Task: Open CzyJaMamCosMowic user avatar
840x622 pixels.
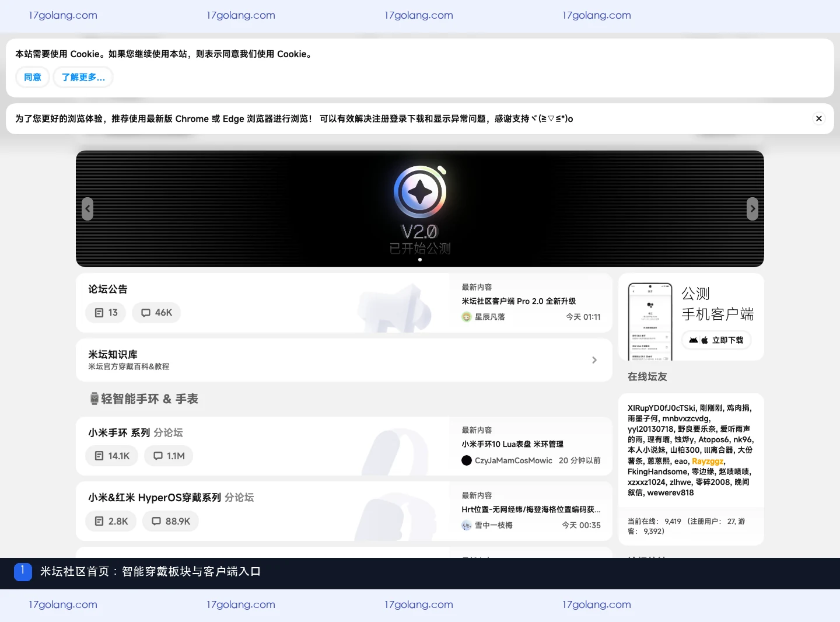Action: pyautogui.click(x=467, y=460)
